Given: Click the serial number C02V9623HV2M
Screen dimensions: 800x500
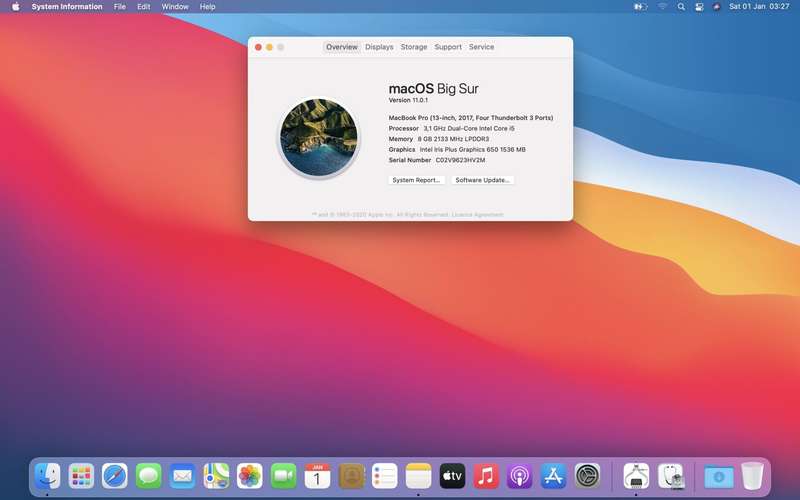Looking at the screenshot, I should click(460, 160).
